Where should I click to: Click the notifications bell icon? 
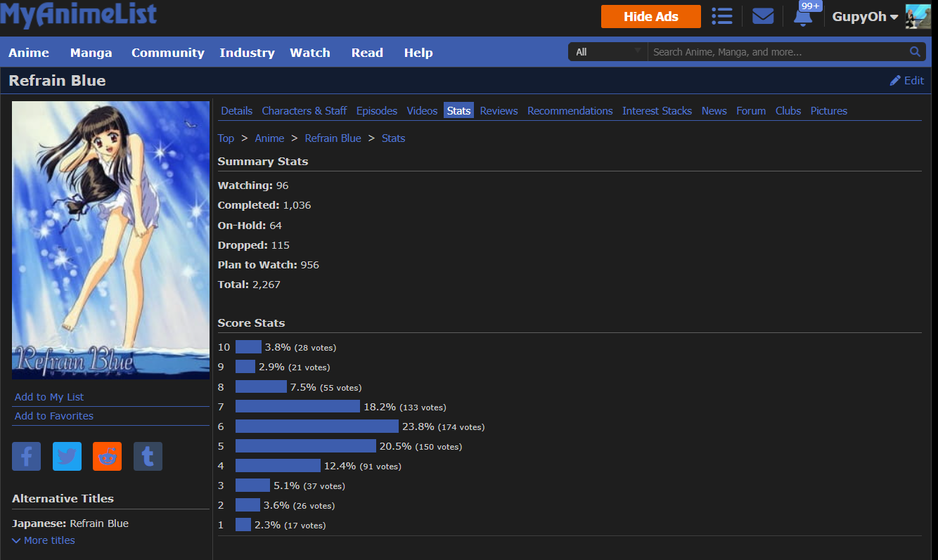tap(803, 17)
